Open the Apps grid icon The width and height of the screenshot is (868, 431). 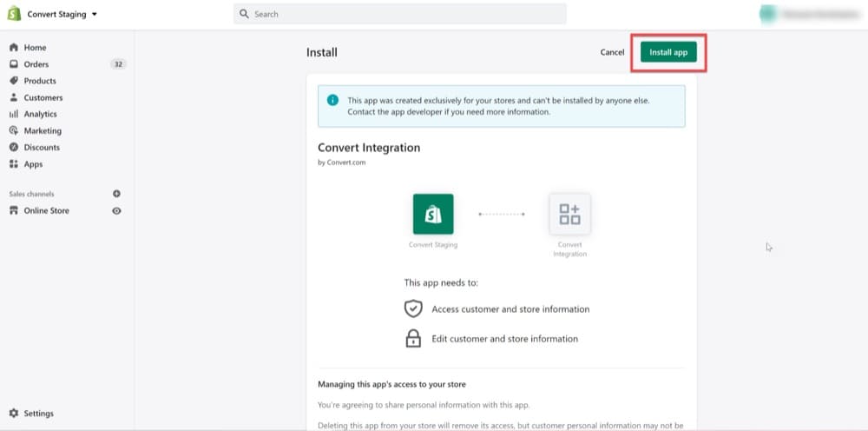tap(14, 164)
